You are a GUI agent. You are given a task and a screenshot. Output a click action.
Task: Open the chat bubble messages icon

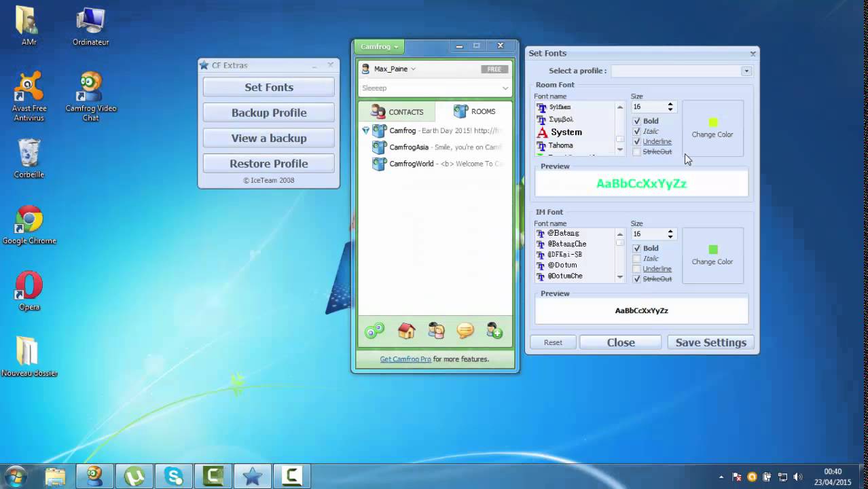click(465, 331)
